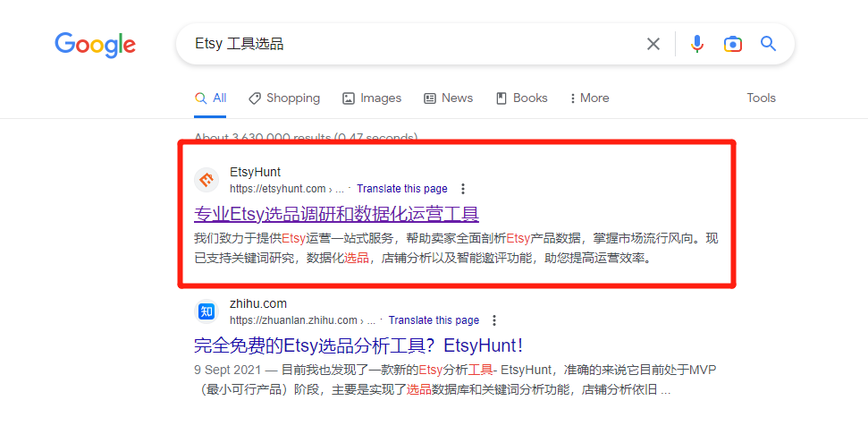Click the zhihu favicon icon
The image size is (868, 426).
point(206,311)
